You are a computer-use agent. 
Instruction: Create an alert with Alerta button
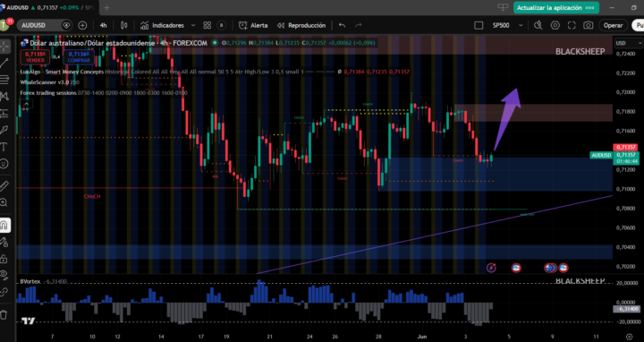253,25
